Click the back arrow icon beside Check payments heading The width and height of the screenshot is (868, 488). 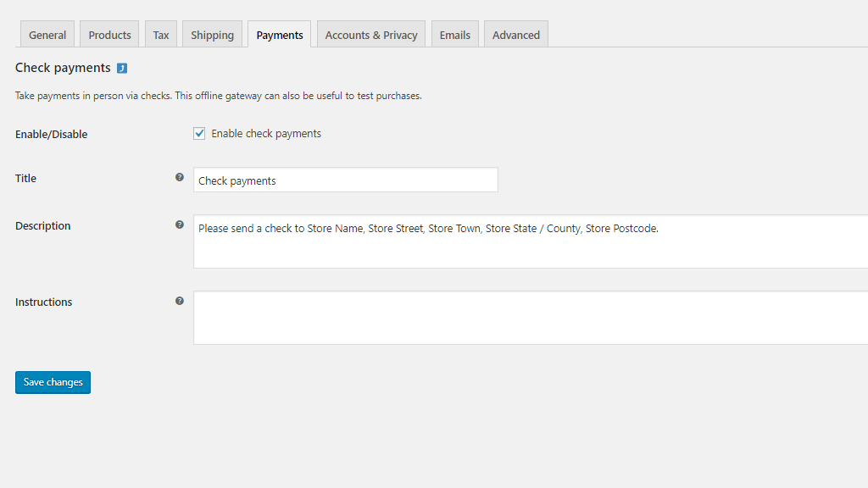[122, 69]
